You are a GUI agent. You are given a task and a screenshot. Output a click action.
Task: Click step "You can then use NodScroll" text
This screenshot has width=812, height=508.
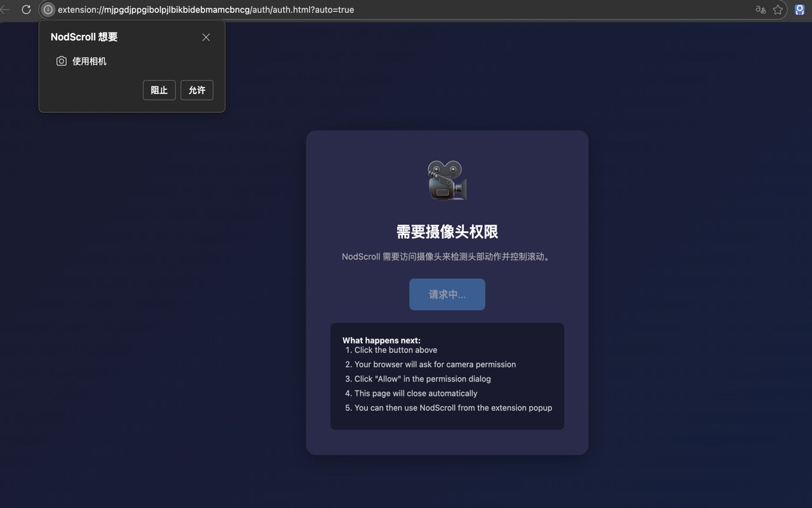pyautogui.click(x=454, y=408)
